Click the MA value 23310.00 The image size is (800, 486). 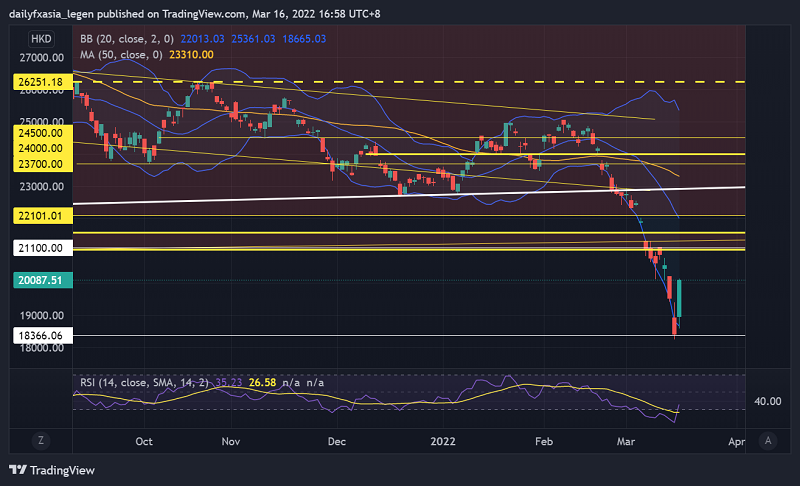tap(191, 55)
